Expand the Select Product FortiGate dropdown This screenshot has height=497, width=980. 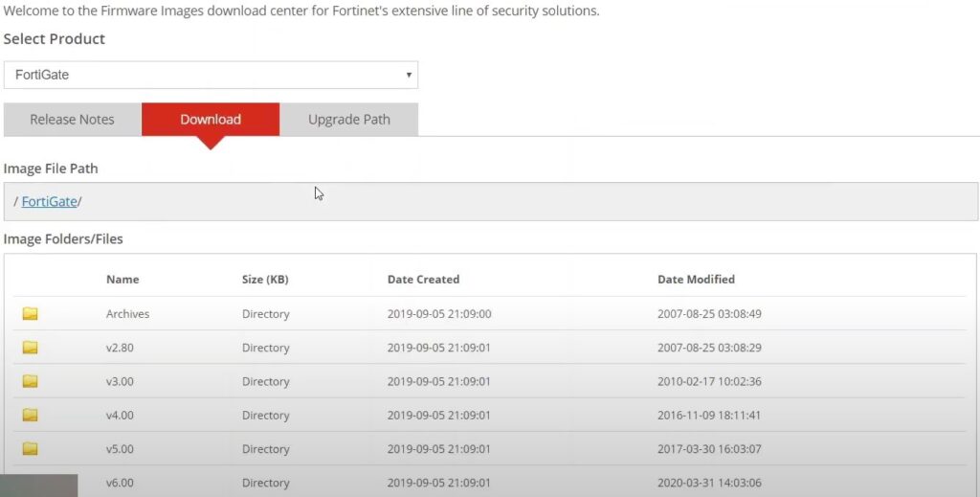click(x=211, y=75)
